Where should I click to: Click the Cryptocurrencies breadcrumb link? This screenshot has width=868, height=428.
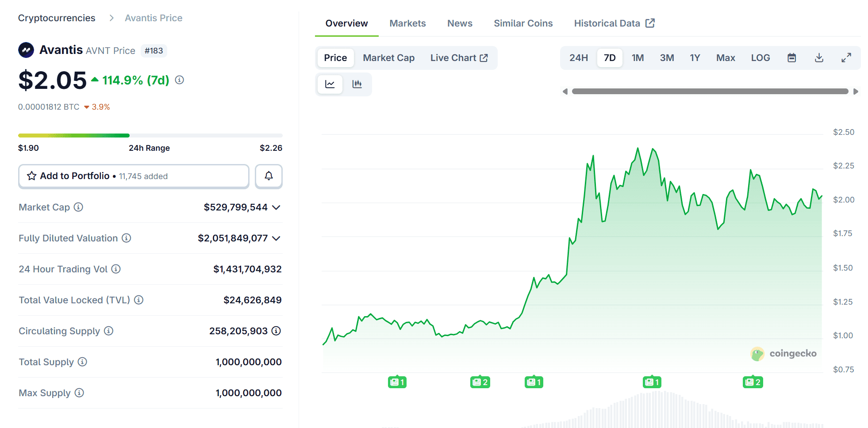[57, 18]
